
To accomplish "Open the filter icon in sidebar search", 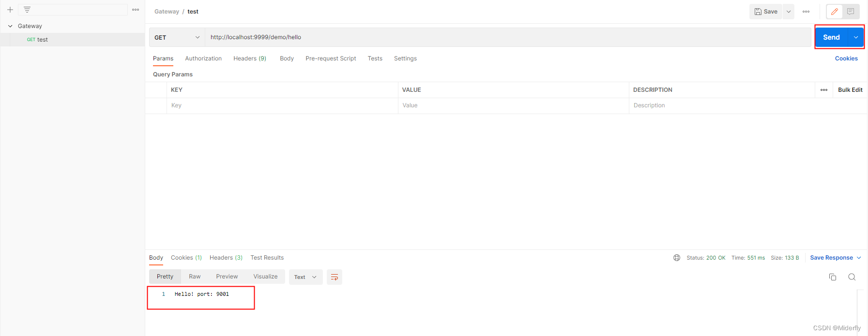I will [27, 10].
